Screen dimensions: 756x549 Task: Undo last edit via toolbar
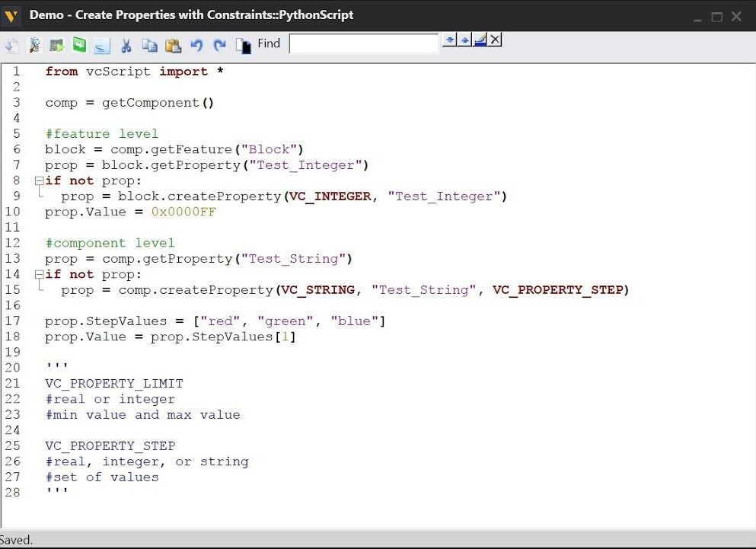[196, 44]
